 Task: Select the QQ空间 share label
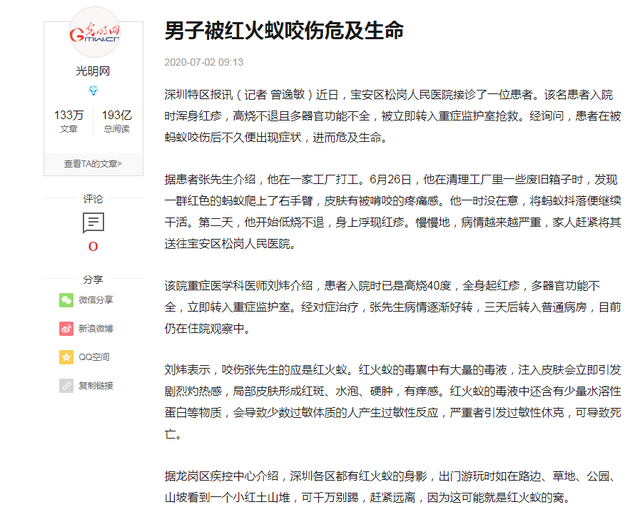[x=94, y=357]
